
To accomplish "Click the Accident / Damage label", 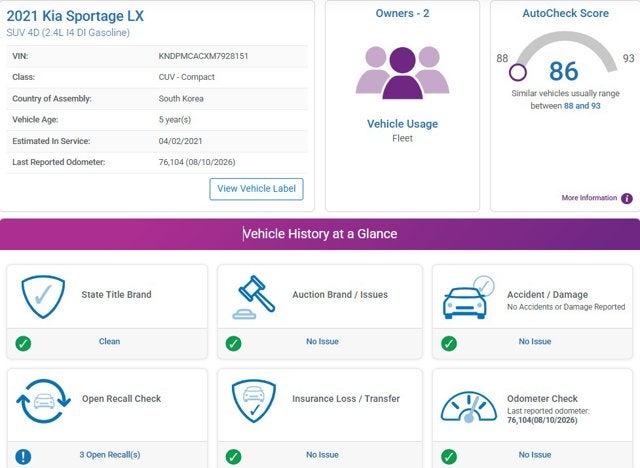I will pyautogui.click(x=547, y=295).
